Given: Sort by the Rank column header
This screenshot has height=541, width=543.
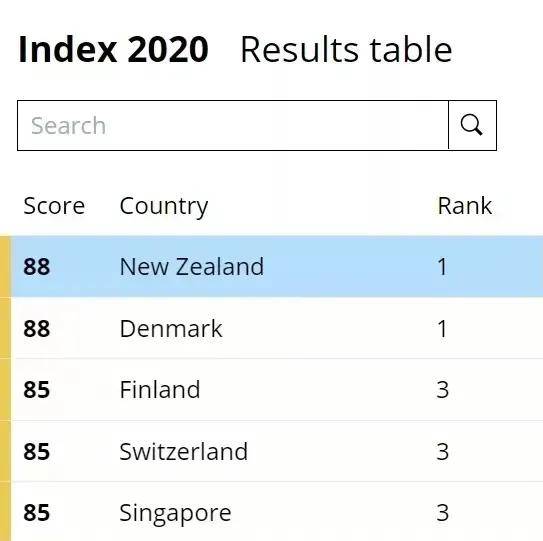Looking at the screenshot, I should point(465,206).
